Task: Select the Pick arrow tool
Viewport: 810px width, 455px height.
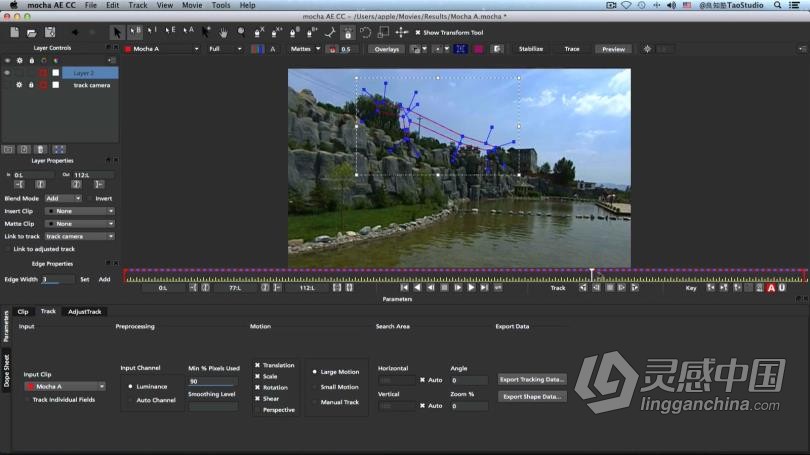Action: [117, 33]
